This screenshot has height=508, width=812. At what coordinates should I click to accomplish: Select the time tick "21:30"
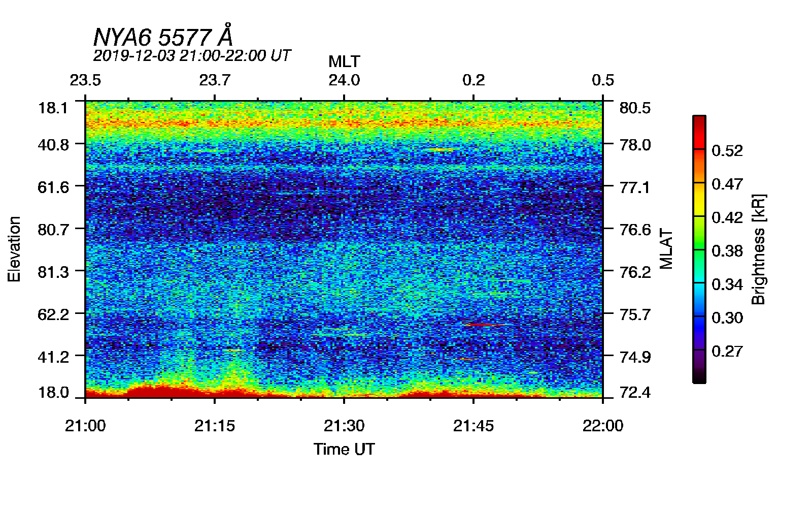pyautogui.click(x=344, y=426)
